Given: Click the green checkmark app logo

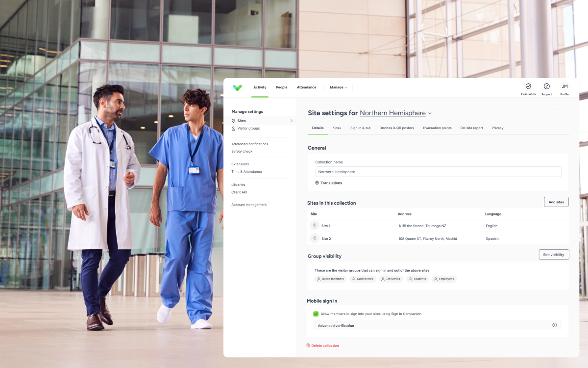Looking at the screenshot, I should [x=237, y=87].
